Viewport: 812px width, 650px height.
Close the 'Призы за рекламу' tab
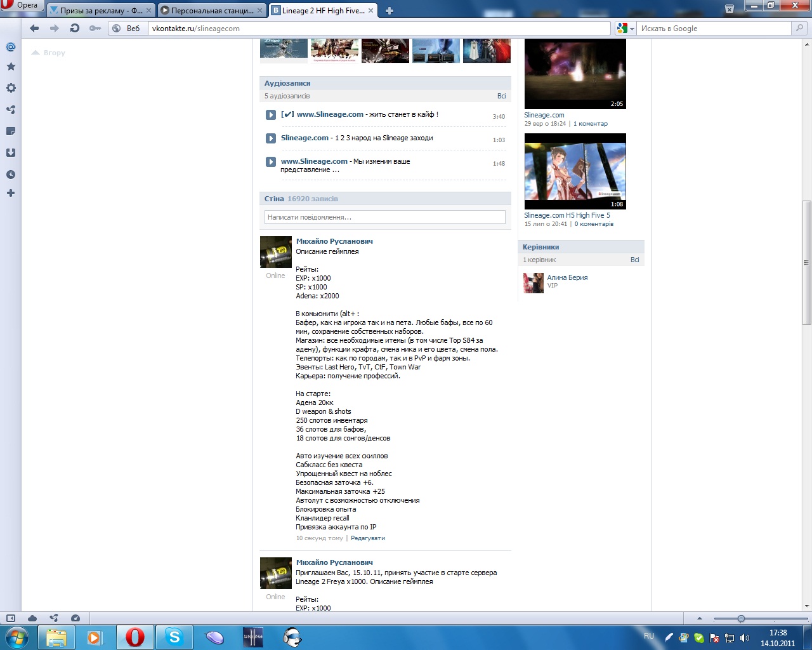(x=149, y=10)
